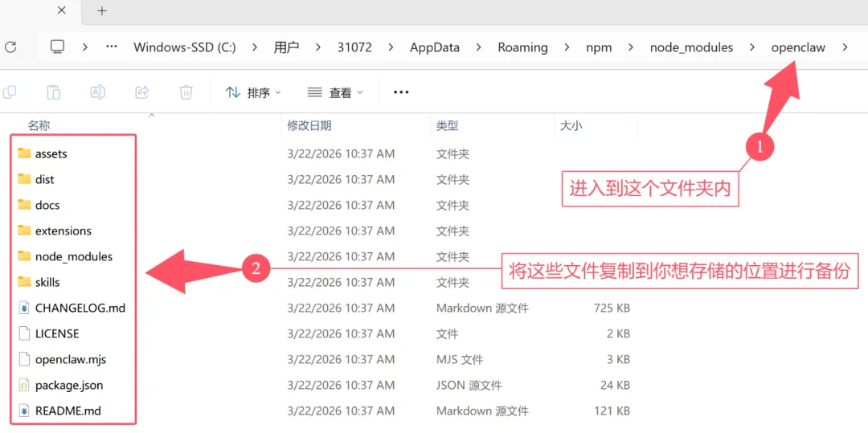Click the Refresh icon in address bar
The width and height of the screenshot is (868, 433).
10,47
